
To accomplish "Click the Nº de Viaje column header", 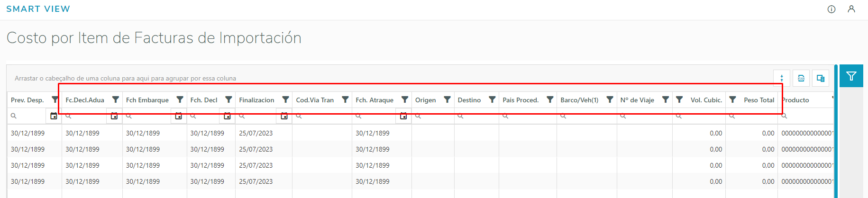I will [x=637, y=100].
